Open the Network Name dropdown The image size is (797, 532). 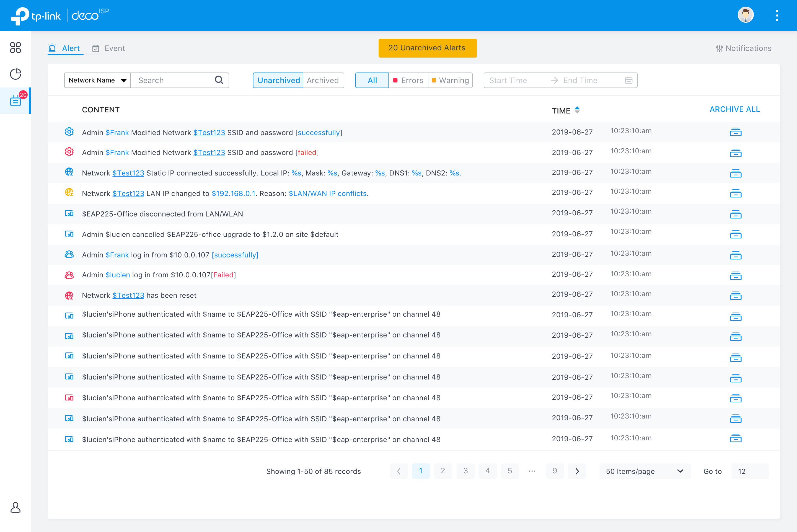point(97,81)
